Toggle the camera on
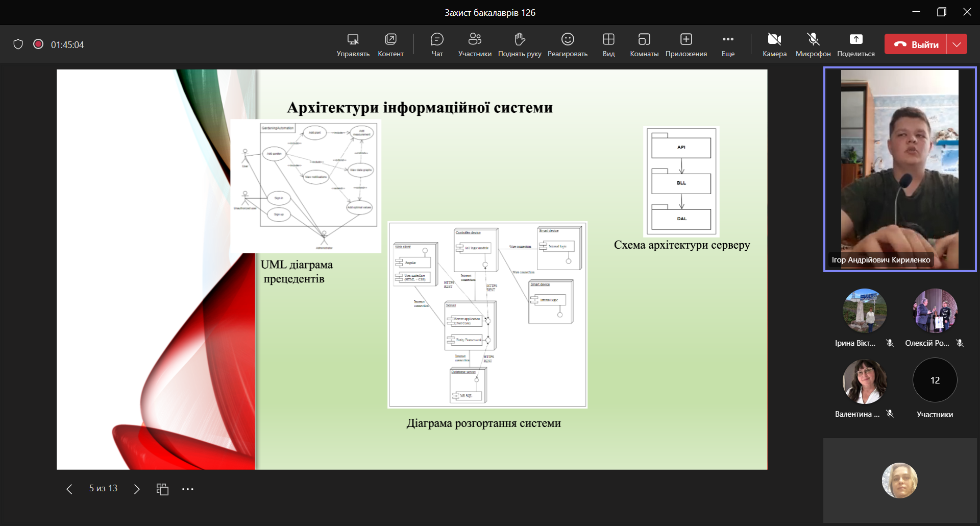This screenshot has height=526, width=980. coord(774,44)
